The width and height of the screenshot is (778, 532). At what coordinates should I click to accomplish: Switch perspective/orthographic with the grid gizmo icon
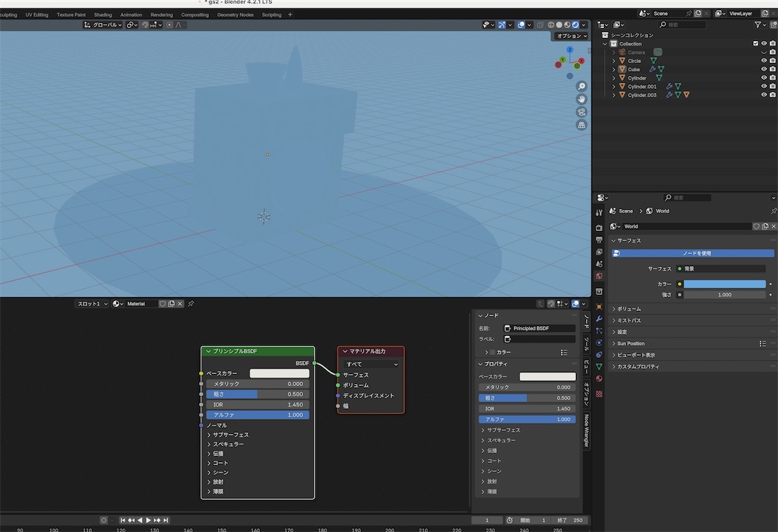[x=581, y=125]
